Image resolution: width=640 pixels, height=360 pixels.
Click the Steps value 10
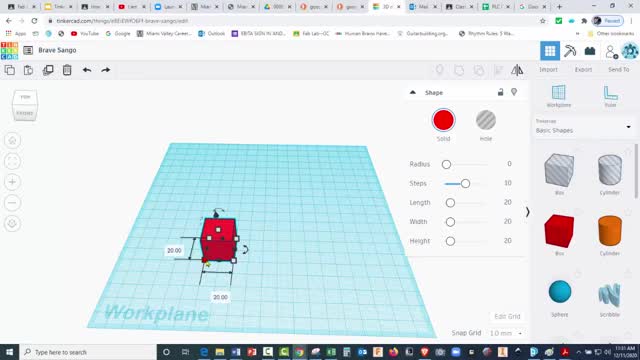click(507, 183)
